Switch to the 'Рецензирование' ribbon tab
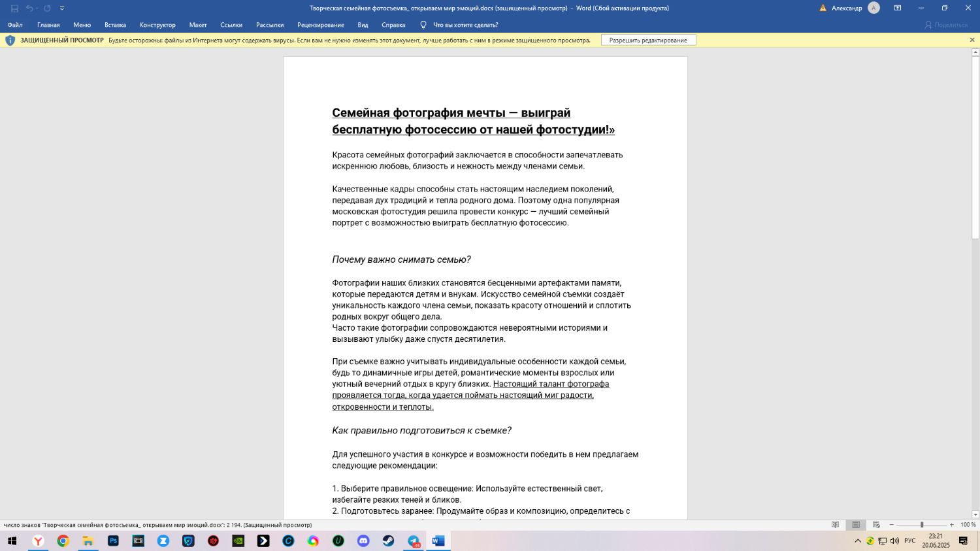The image size is (980, 551). coord(320,25)
